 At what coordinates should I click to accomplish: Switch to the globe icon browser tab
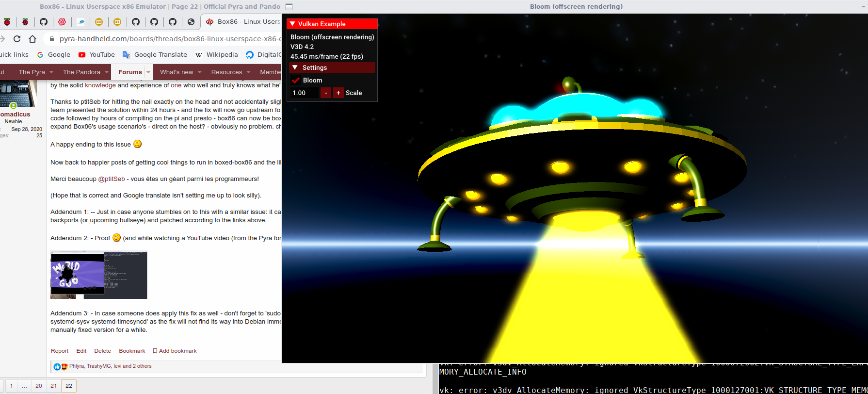[x=191, y=22]
